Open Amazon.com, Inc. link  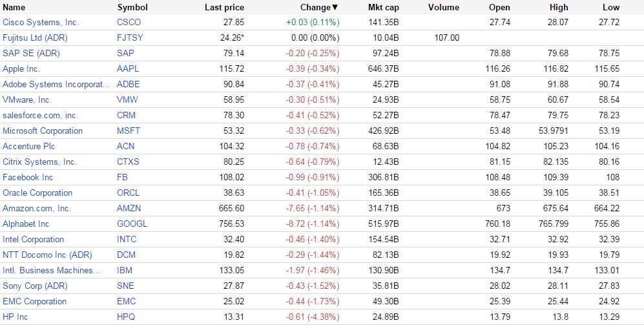click(37, 208)
